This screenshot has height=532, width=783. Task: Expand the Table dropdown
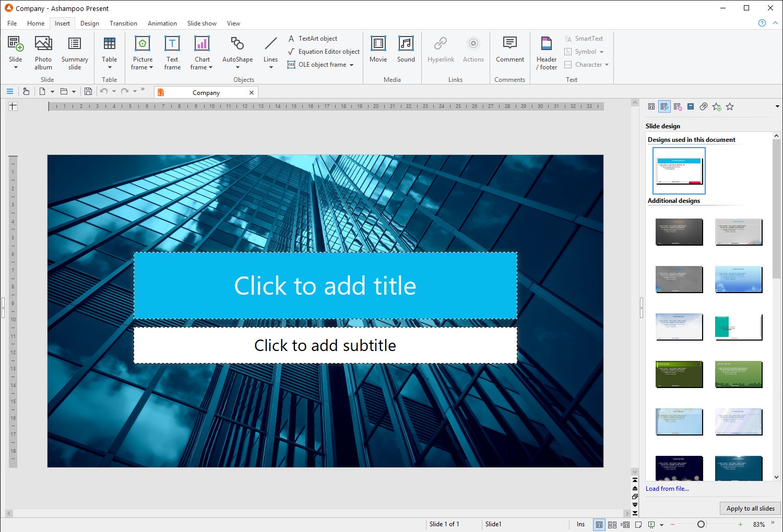[110, 67]
